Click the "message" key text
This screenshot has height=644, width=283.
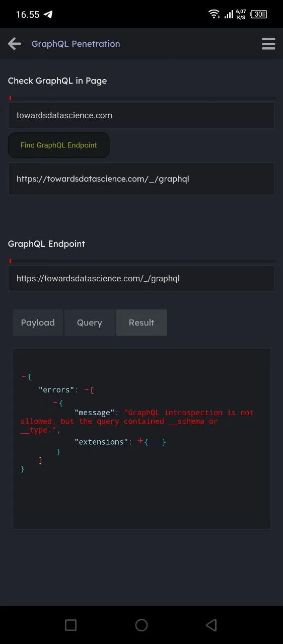coord(95,413)
